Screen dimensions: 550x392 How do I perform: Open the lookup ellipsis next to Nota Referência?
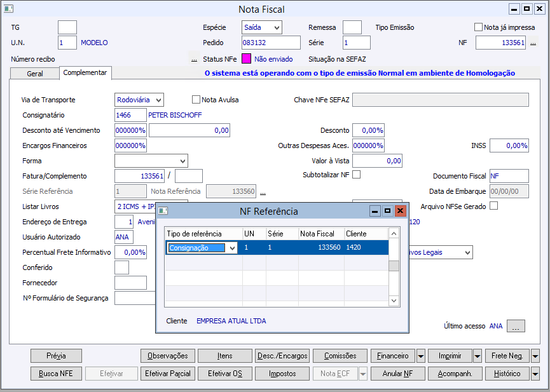263,191
